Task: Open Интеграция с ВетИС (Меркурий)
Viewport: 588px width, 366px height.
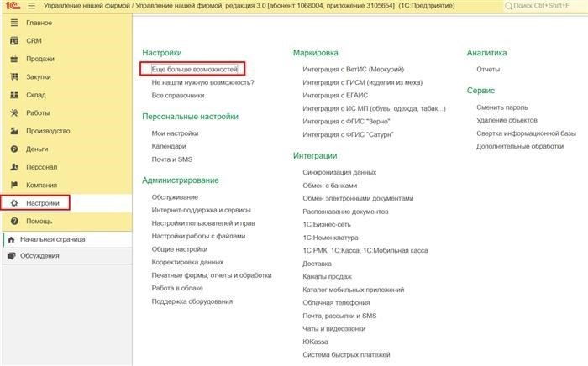Action: point(354,70)
